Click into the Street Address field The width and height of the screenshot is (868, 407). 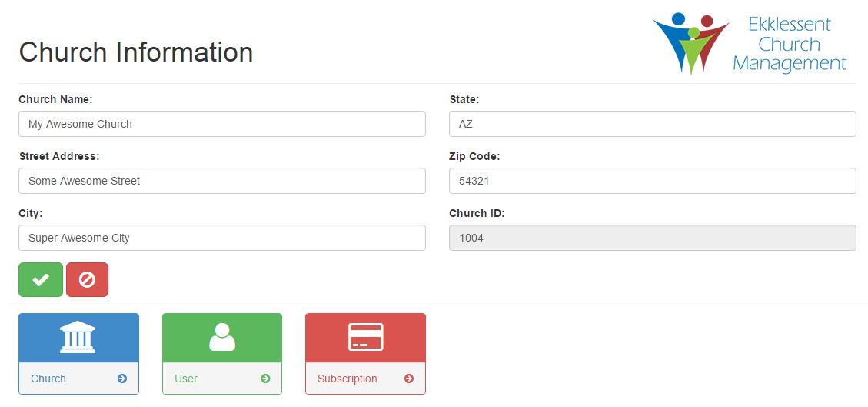(221, 181)
